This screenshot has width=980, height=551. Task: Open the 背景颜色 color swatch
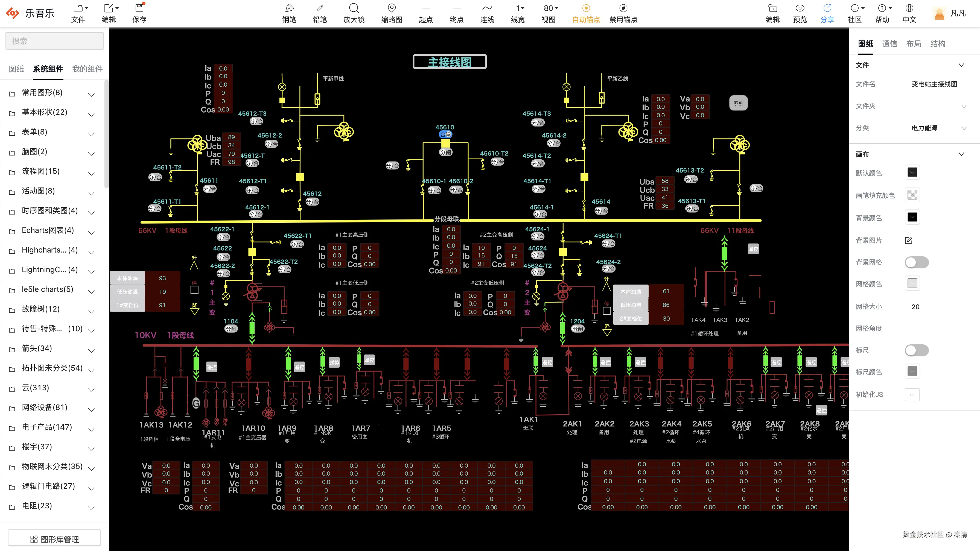coord(912,218)
